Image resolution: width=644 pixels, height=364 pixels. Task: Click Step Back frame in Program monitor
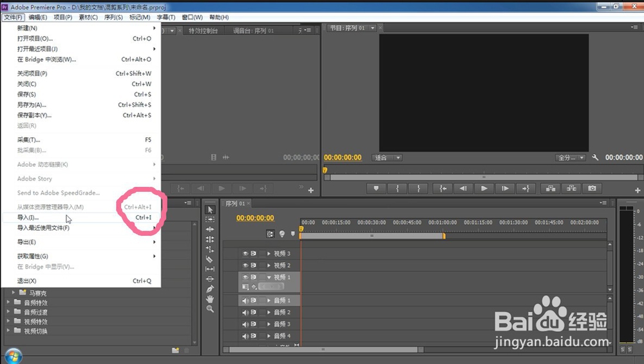point(463,189)
